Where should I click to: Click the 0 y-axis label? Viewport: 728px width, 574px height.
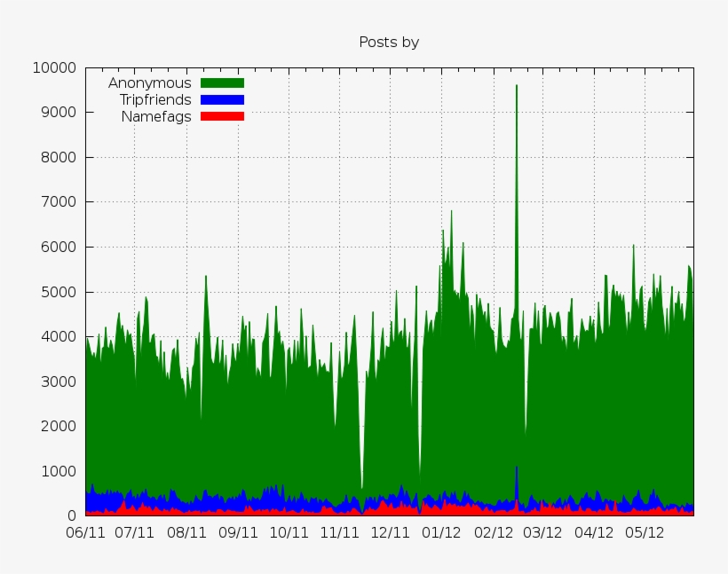[x=72, y=515]
